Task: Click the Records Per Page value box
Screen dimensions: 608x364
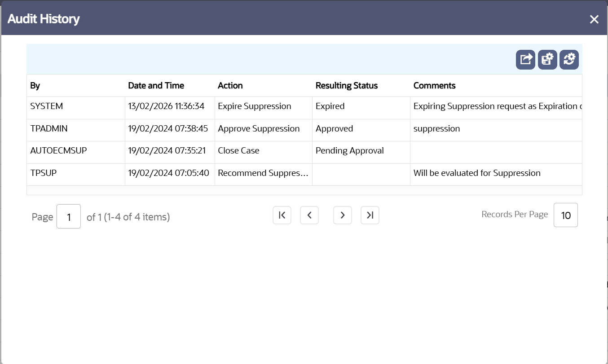Action: tap(565, 215)
